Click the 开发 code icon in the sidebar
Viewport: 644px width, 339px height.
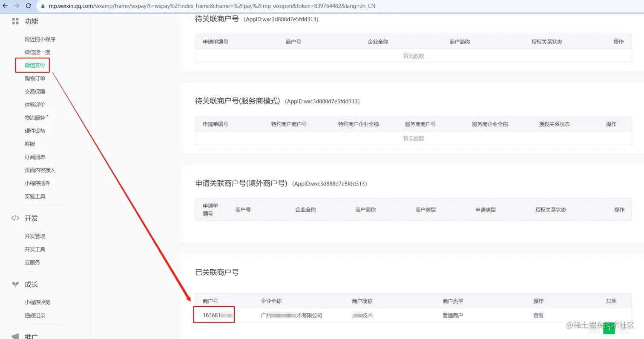coord(15,218)
